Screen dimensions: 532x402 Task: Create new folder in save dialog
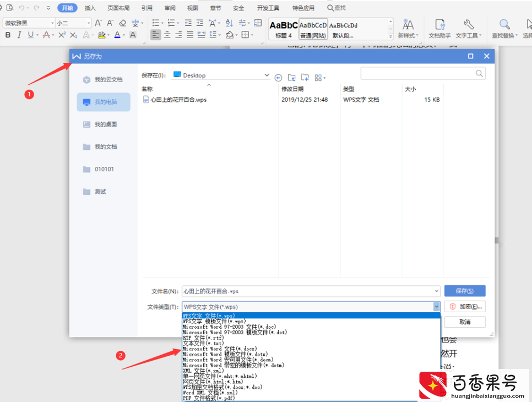[x=305, y=78]
